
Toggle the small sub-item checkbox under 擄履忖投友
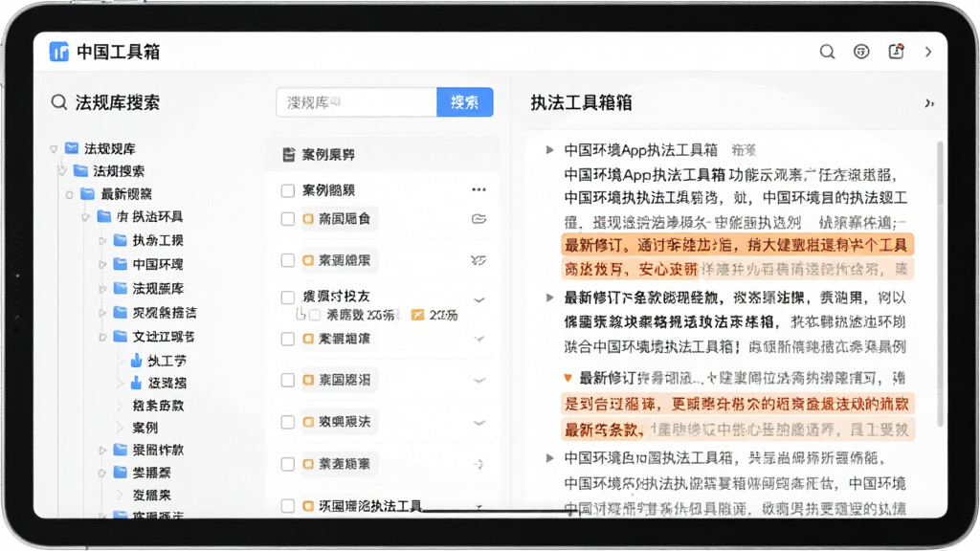[315, 315]
